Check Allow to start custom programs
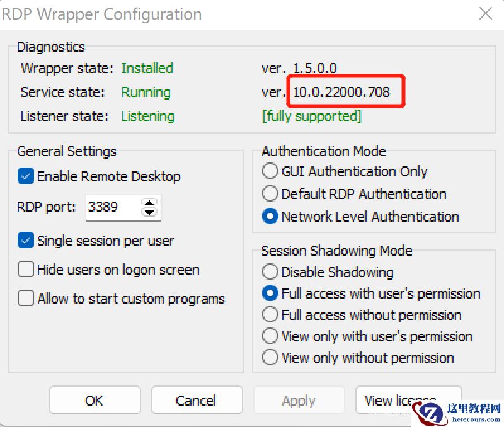The image size is (504, 427). pyautogui.click(x=26, y=298)
